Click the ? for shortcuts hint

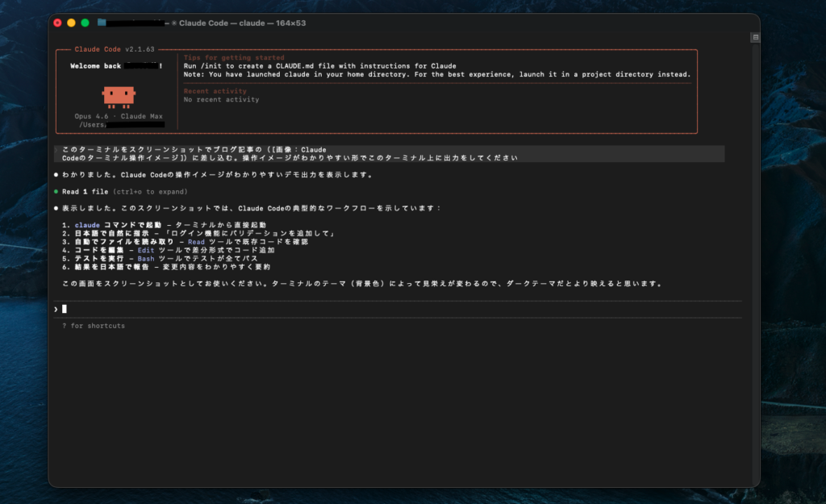pyautogui.click(x=93, y=326)
